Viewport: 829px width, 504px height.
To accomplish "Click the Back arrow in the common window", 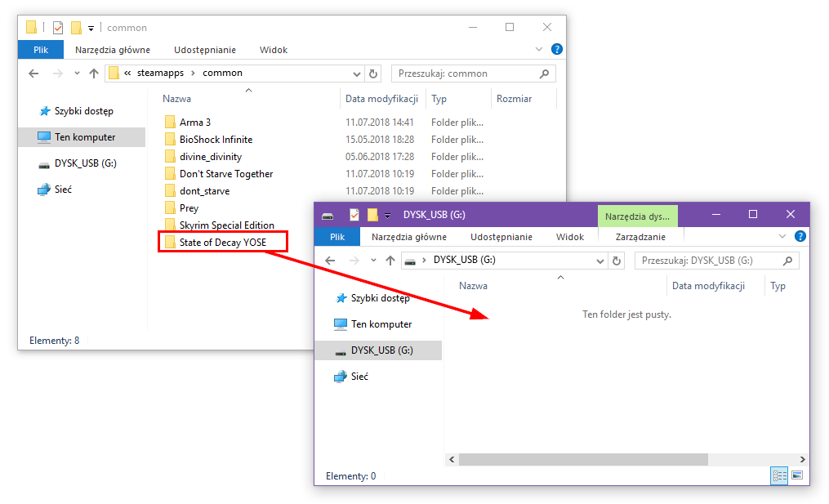I will [33, 74].
